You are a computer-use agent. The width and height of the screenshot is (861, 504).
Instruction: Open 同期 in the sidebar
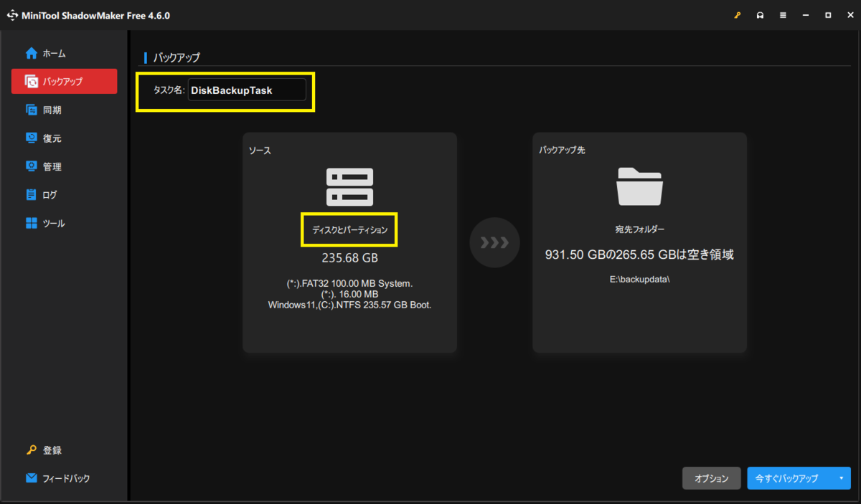tap(64, 110)
